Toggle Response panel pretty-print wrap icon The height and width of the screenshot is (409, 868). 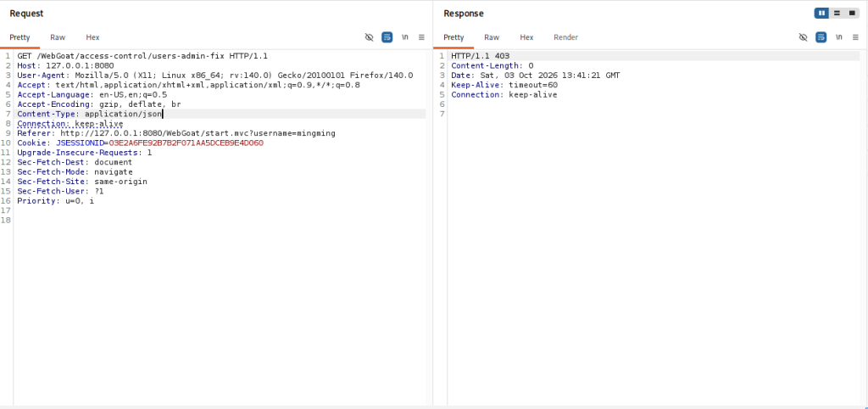(821, 37)
